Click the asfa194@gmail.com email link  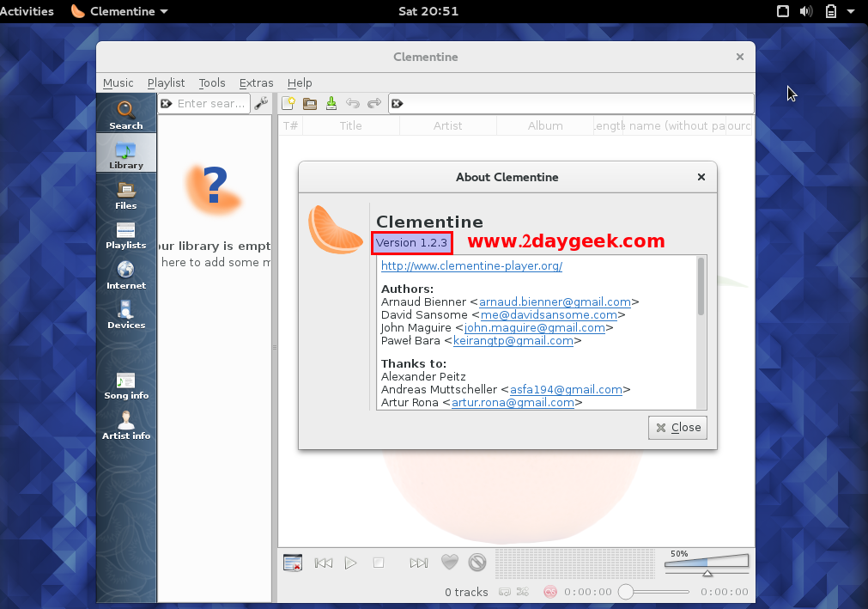tap(566, 389)
